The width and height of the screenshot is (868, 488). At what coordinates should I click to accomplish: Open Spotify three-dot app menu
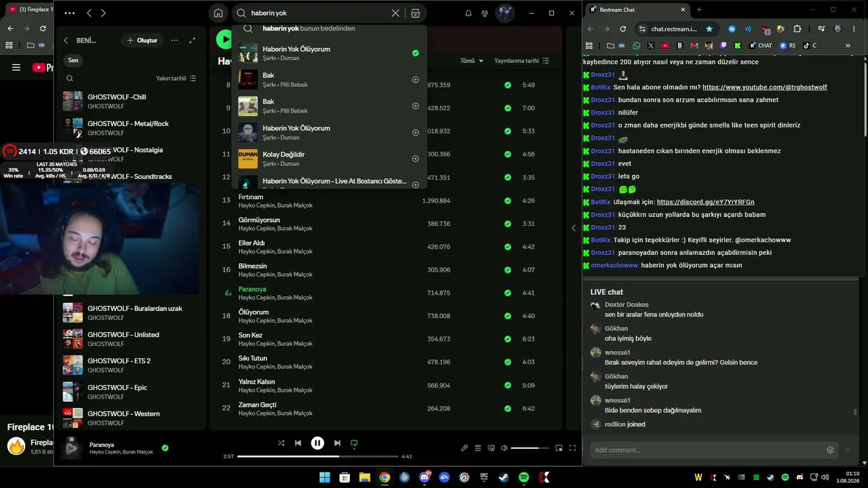pyautogui.click(x=69, y=13)
